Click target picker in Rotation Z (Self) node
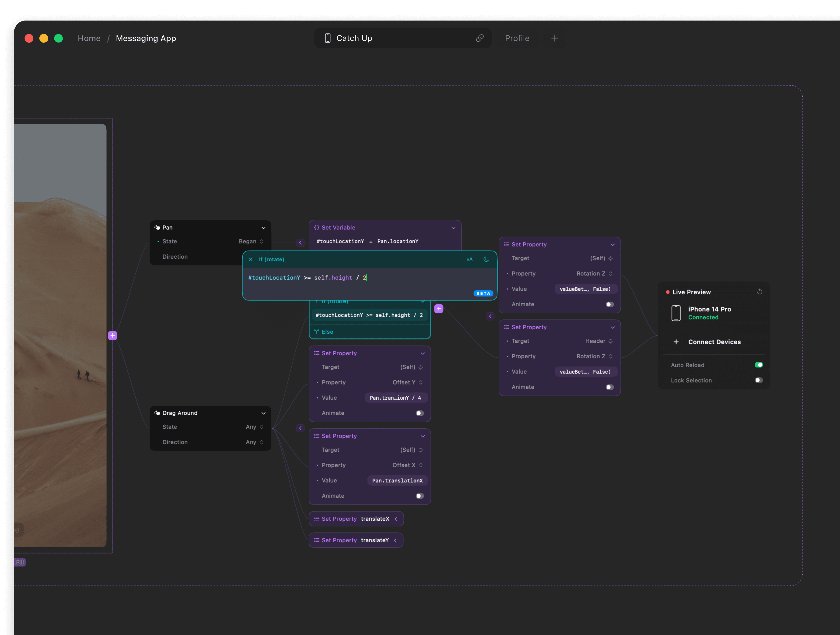The width and height of the screenshot is (840, 635). pyautogui.click(x=610, y=258)
